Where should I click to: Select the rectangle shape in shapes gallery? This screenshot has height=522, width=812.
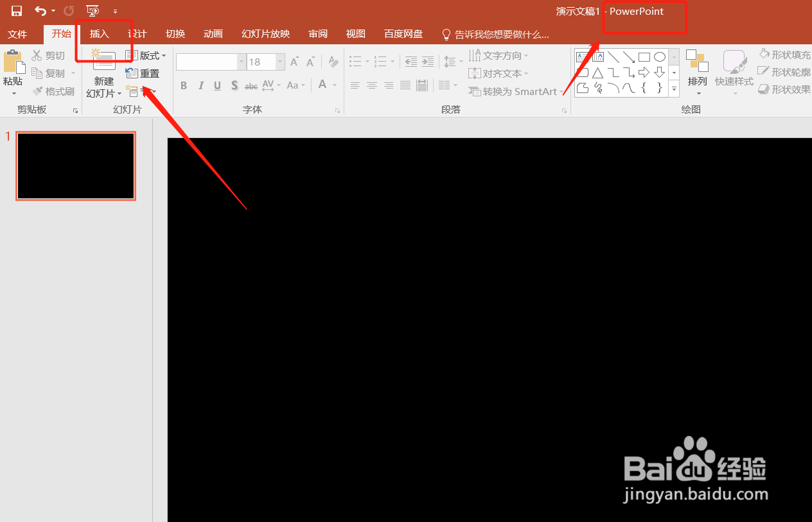[644, 57]
